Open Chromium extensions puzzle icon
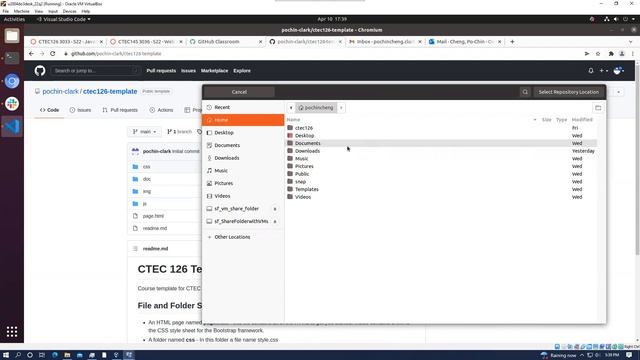 pyautogui.click(x=611, y=53)
